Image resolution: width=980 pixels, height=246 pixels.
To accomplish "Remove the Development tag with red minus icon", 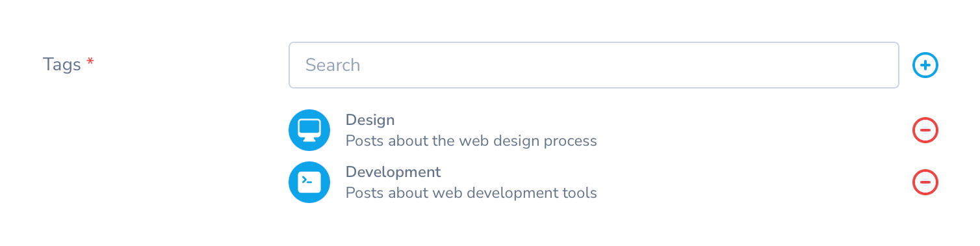I will coord(925,182).
